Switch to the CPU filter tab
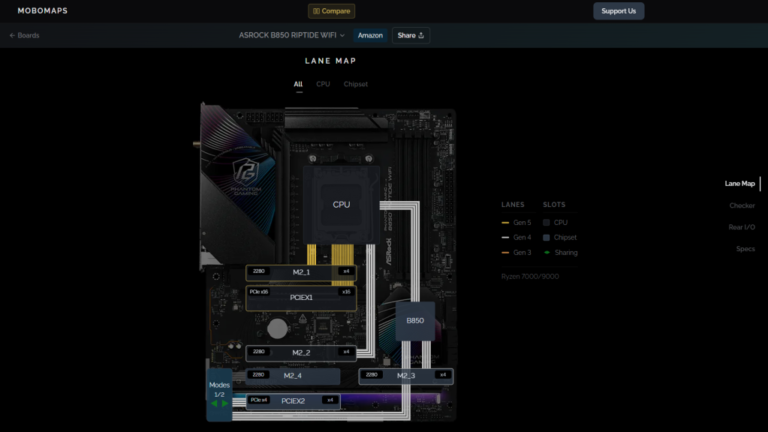This screenshot has height=432, width=768. coord(323,84)
